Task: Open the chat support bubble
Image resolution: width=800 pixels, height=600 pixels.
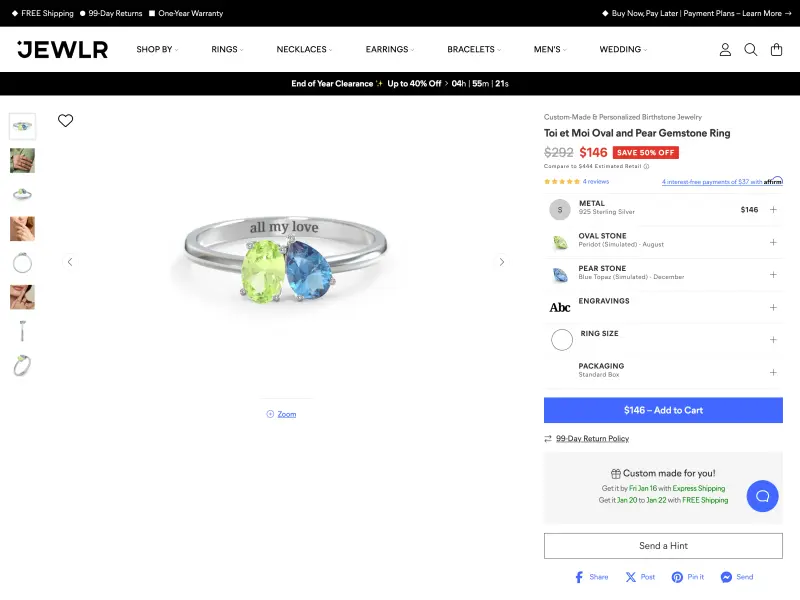Action: point(762,496)
